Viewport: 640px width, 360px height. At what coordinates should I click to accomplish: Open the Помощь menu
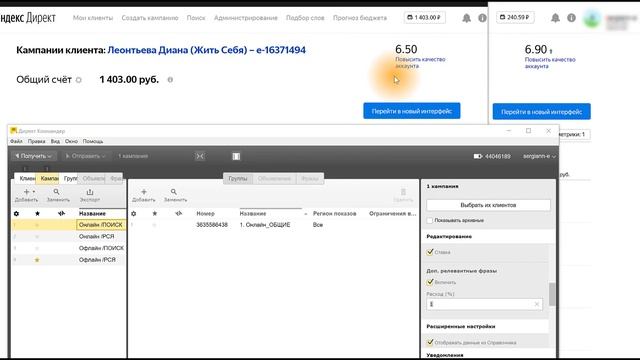pyautogui.click(x=93, y=142)
